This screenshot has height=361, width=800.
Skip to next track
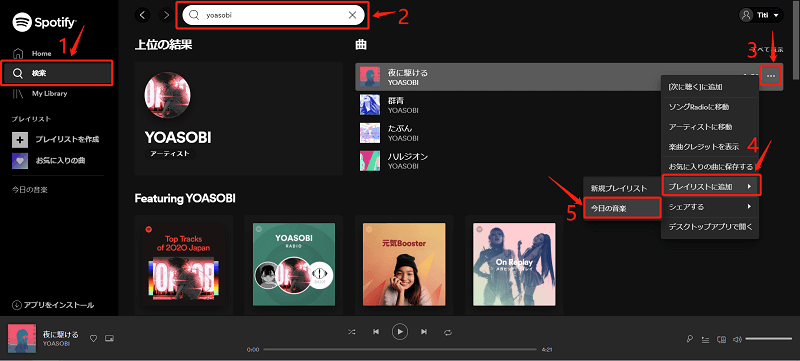[x=423, y=332]
